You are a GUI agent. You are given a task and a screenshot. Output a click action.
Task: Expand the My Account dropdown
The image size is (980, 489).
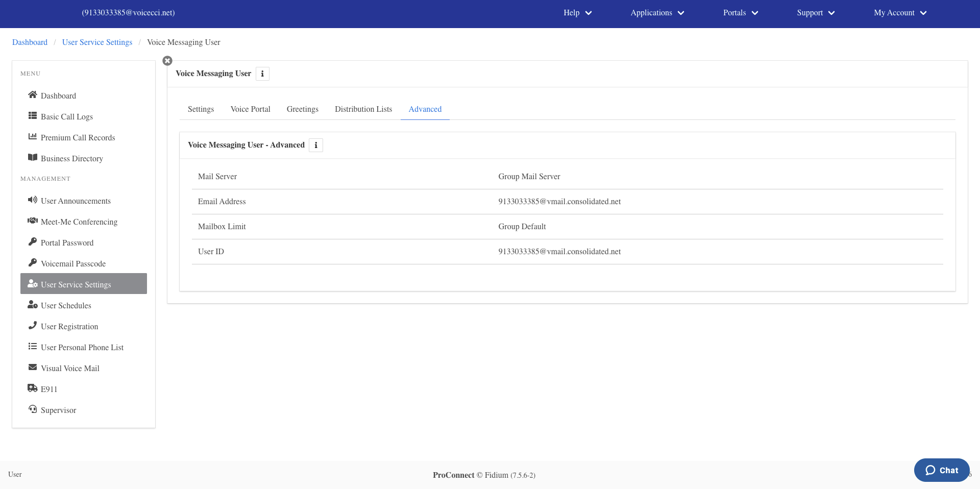pyautogui.click(x=900, y=13)
